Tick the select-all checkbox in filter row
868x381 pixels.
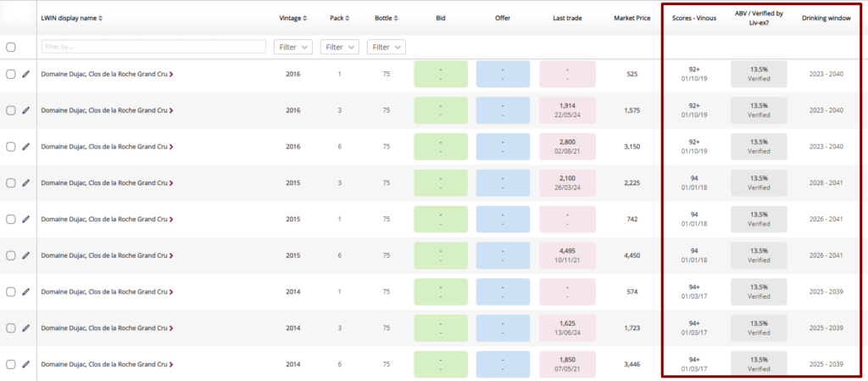pyautogui.click(x=10, y=47)
